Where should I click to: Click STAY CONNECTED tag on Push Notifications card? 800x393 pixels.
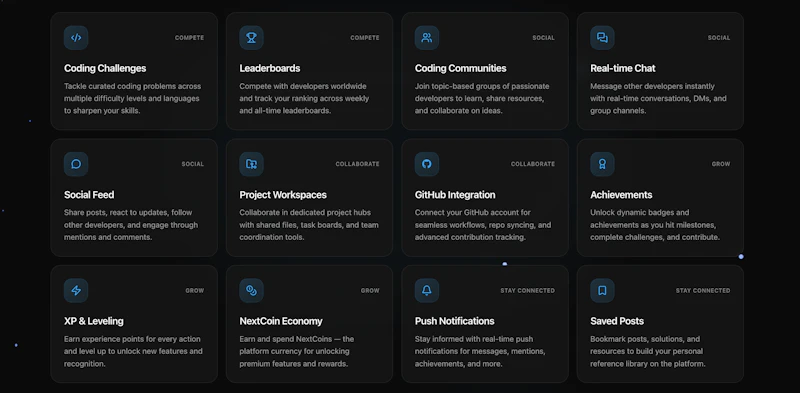[x=528, y=291]
